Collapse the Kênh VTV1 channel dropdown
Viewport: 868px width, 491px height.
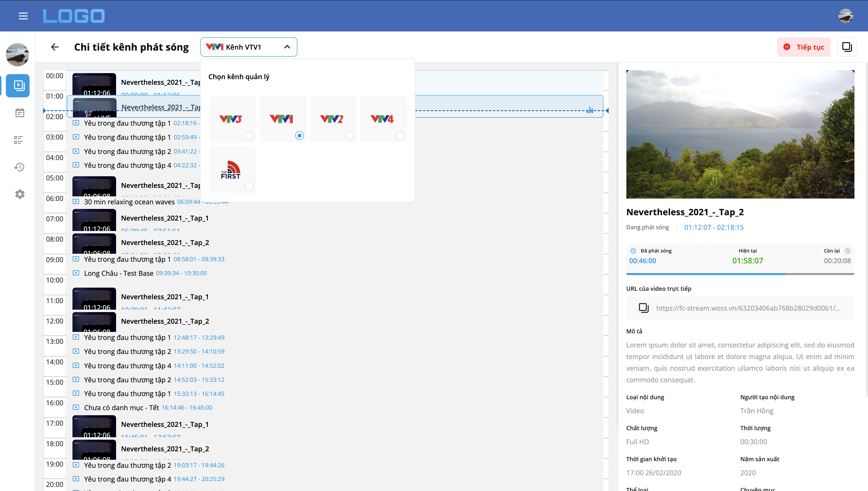coord(287,47)
